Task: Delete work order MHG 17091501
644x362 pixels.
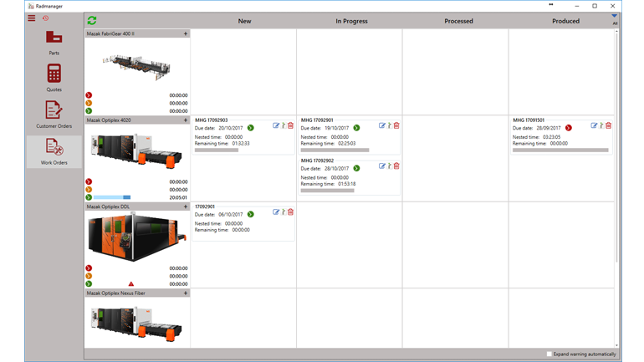Action: point(609,125)
